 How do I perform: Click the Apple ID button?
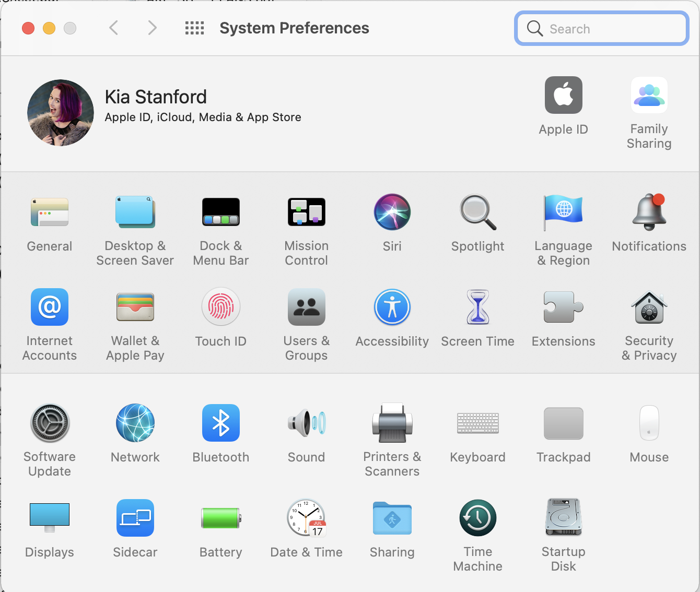coord(563,96)
